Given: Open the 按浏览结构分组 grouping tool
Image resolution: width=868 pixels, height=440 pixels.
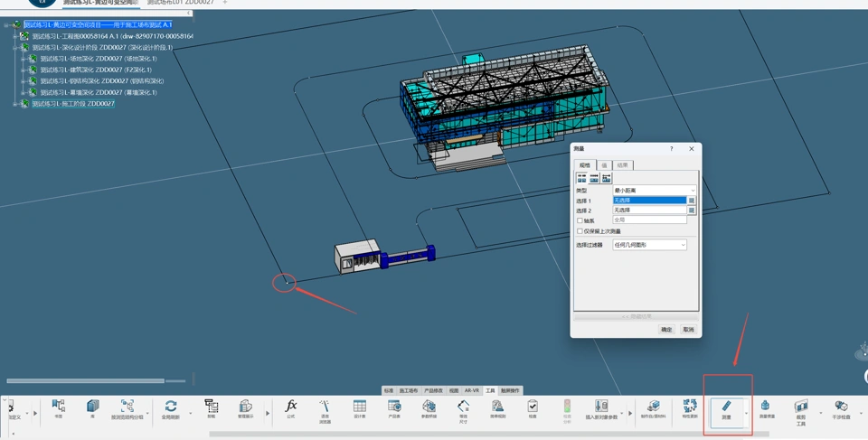Looking at the screenshot, I should point(127,407).
